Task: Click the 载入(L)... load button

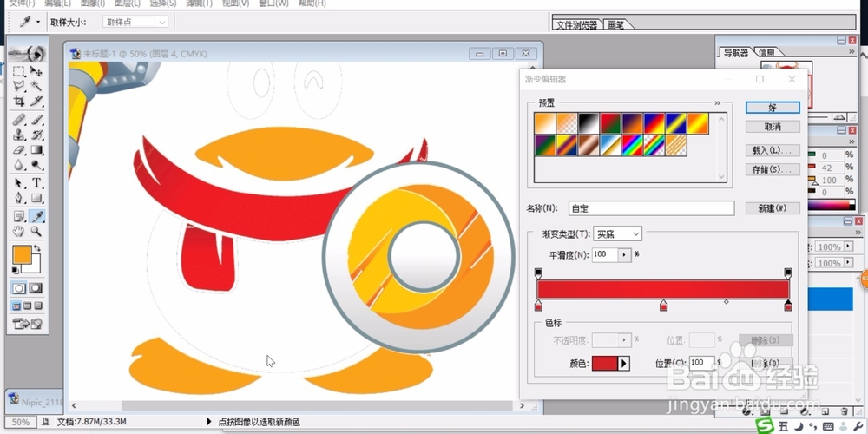Action: click(773, 150)
